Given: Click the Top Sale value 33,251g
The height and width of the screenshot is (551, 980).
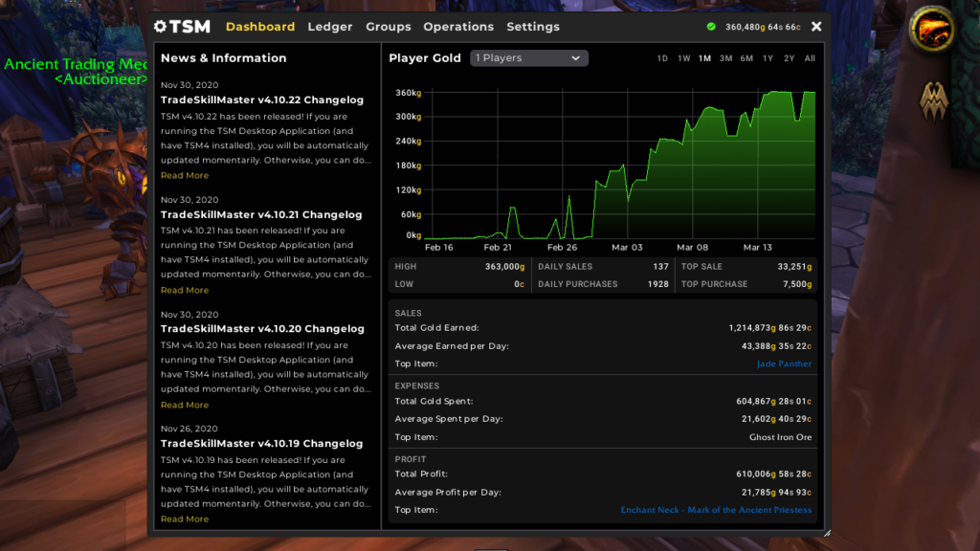Looking at the screenshot, I should (794, 267).
